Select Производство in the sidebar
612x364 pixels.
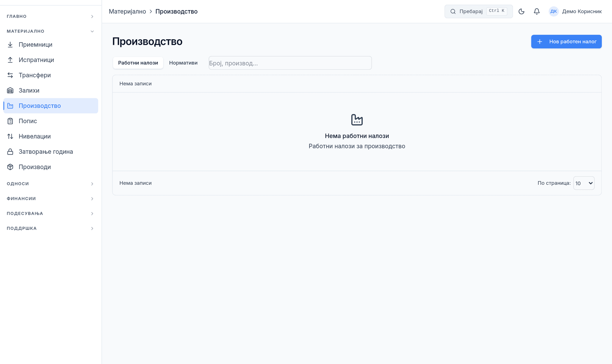(51, 106)
